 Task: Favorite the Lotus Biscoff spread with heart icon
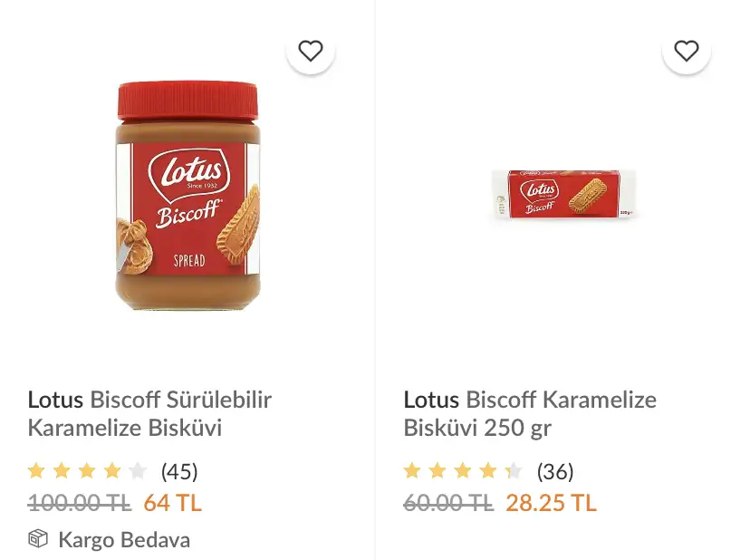click(311, 51)
